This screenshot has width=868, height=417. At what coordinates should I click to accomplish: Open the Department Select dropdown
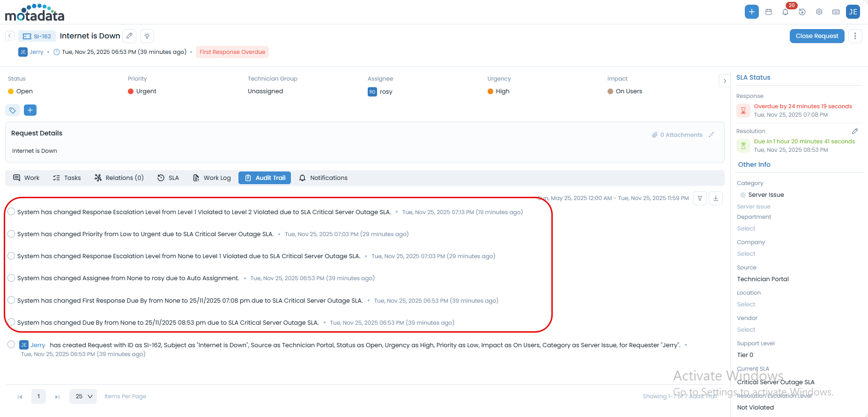(x=746, y=229)
